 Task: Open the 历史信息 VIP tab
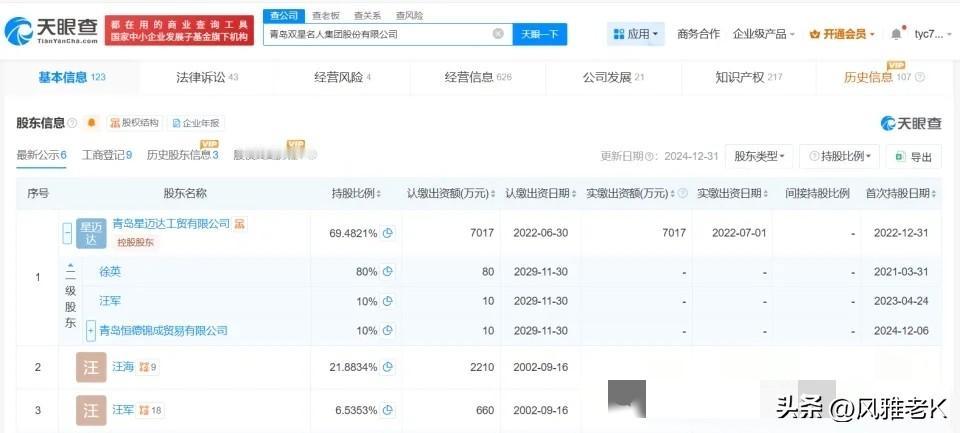(883, 77)
